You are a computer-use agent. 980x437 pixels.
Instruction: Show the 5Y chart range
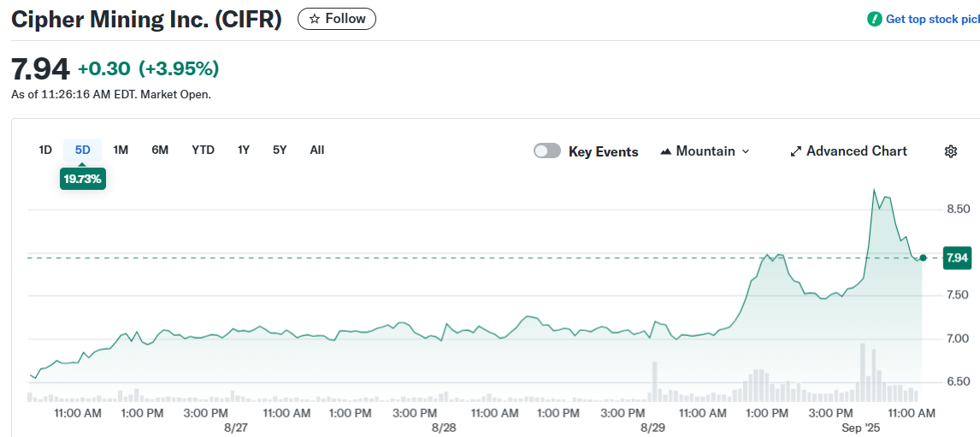280,150
